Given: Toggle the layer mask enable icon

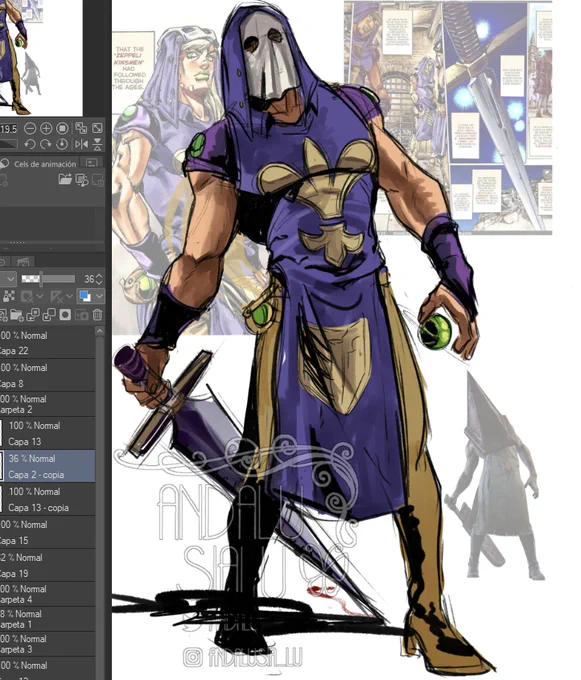Looking at the screenshot, I should pyautogui.click(x=27, y=297).
